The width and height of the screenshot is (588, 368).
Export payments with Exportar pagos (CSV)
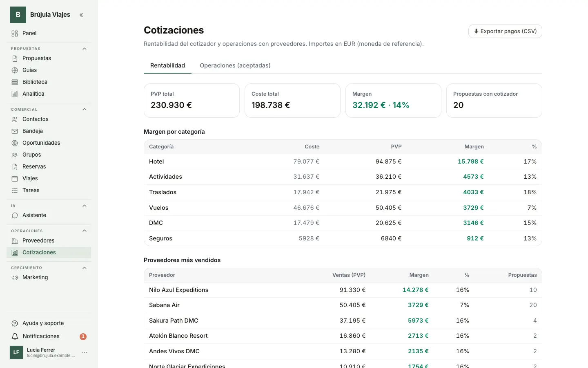tap(505, 31)
